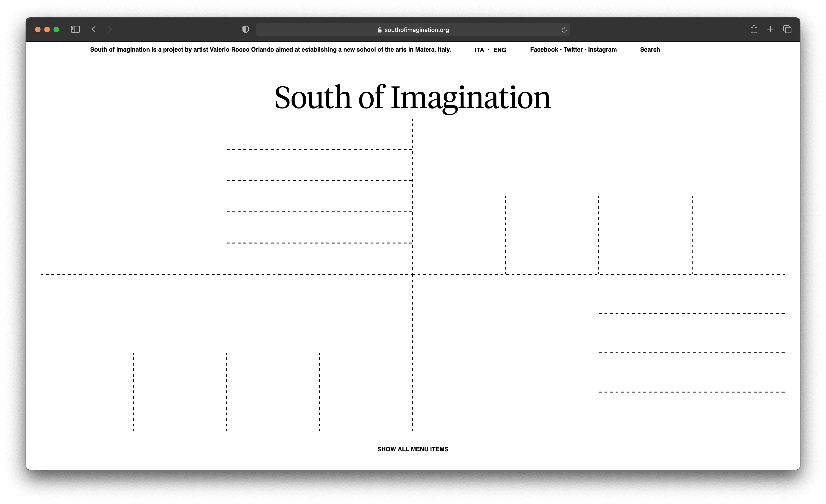Open the Facebook link

[544, 50]
